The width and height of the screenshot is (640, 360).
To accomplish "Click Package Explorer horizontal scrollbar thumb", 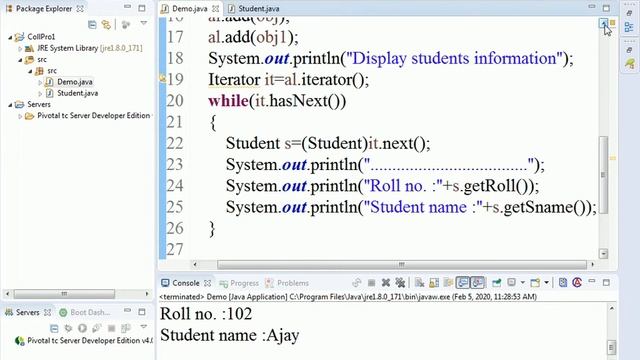I will 64,294.
